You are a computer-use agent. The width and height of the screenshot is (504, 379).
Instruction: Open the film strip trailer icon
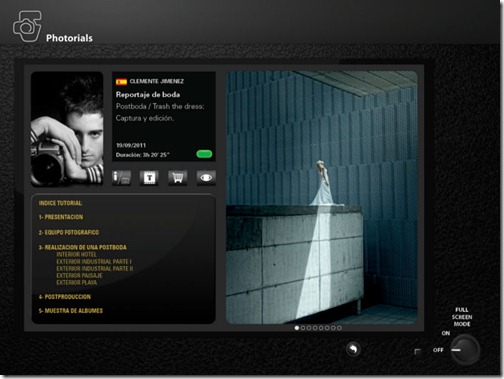(x=149, y=178)
